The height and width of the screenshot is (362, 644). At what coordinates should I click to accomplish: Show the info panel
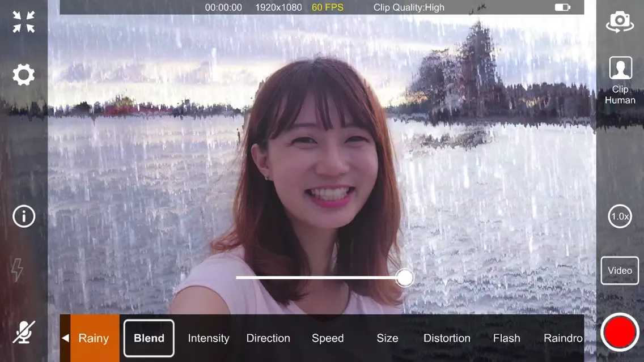coord(24,216)
